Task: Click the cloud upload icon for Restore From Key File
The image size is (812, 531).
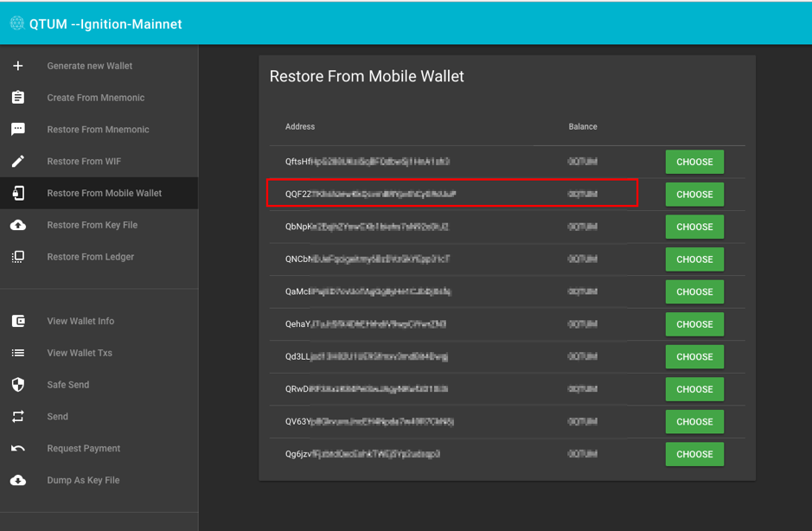Action: [x=18, y=225]
